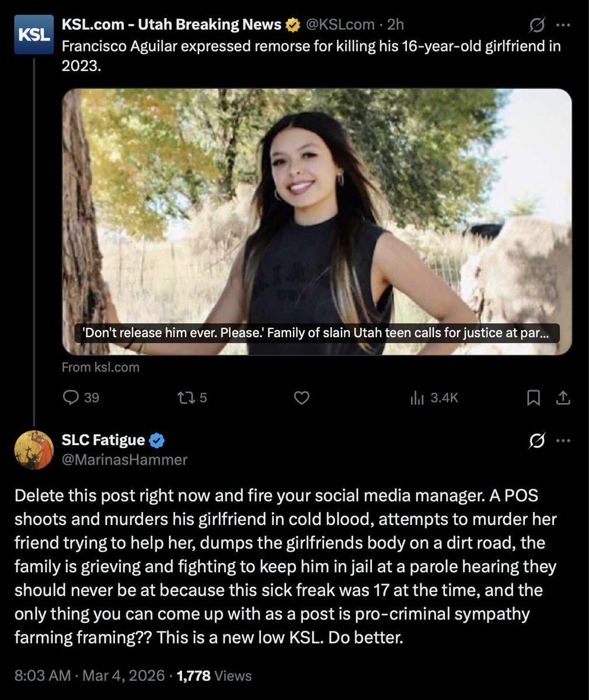Click Grok icon on SLC Fatigue reply
Viewport: 589px width, 700px height.
pos(536,441)
